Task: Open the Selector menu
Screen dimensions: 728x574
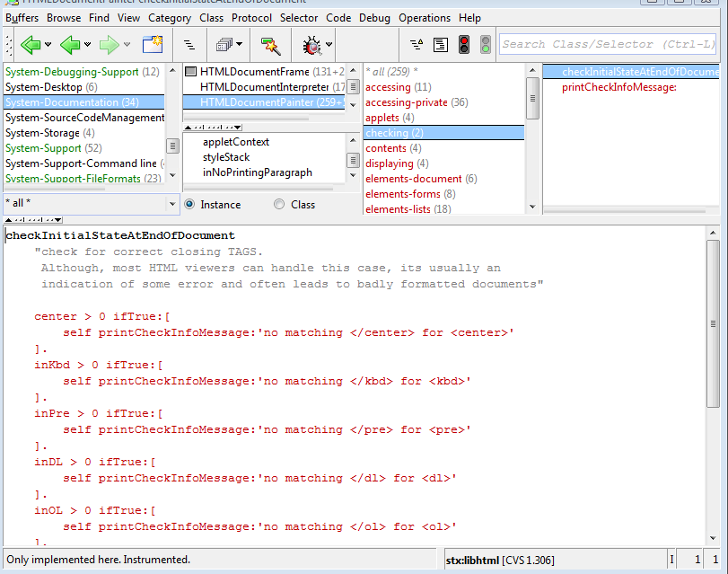Action: 299,18
